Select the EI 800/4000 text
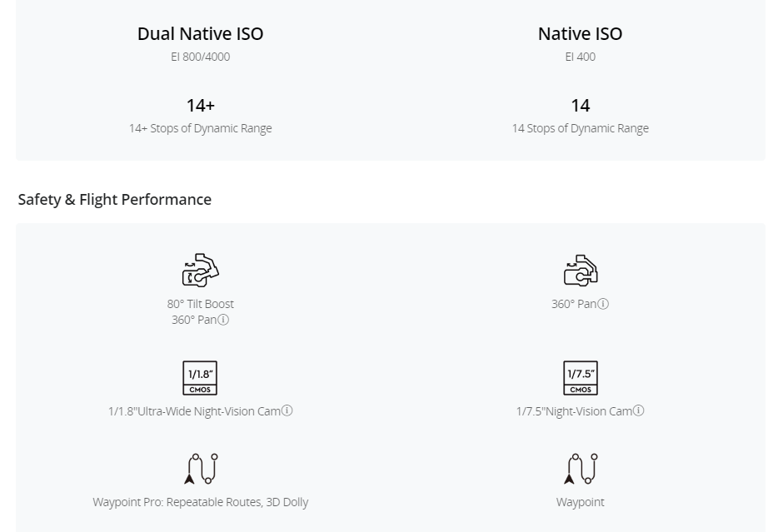This screenshot has height=532, width=768. (200, 57)
